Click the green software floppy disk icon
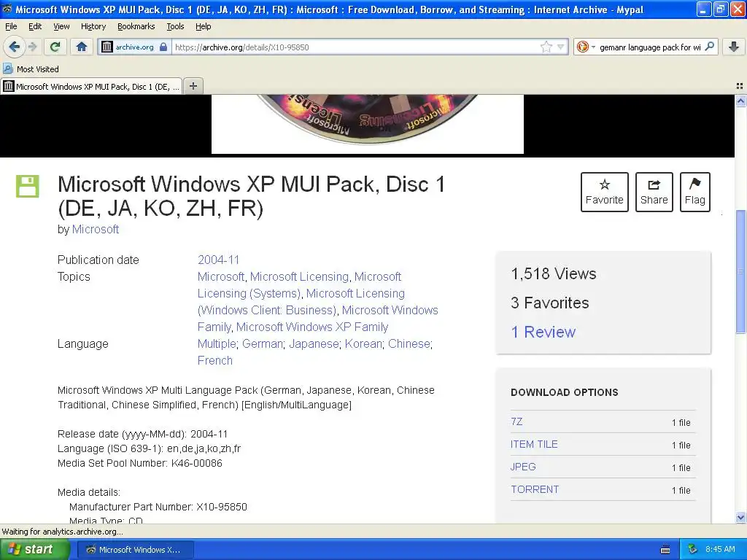 tap(28, 186)
